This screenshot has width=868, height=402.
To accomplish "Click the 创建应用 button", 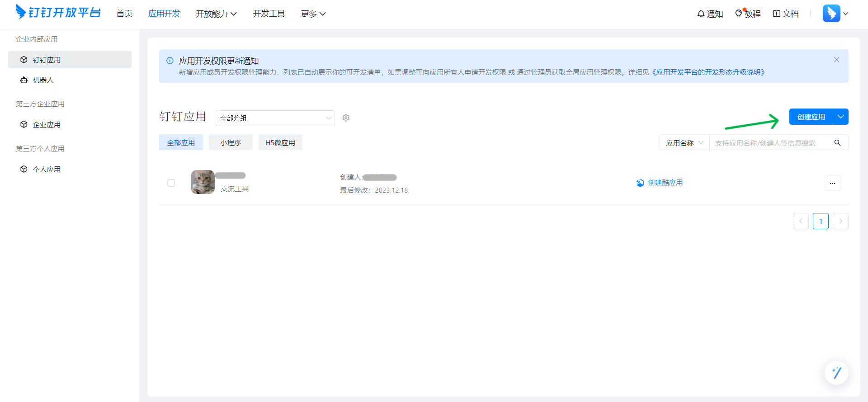I will pos(811,117).
